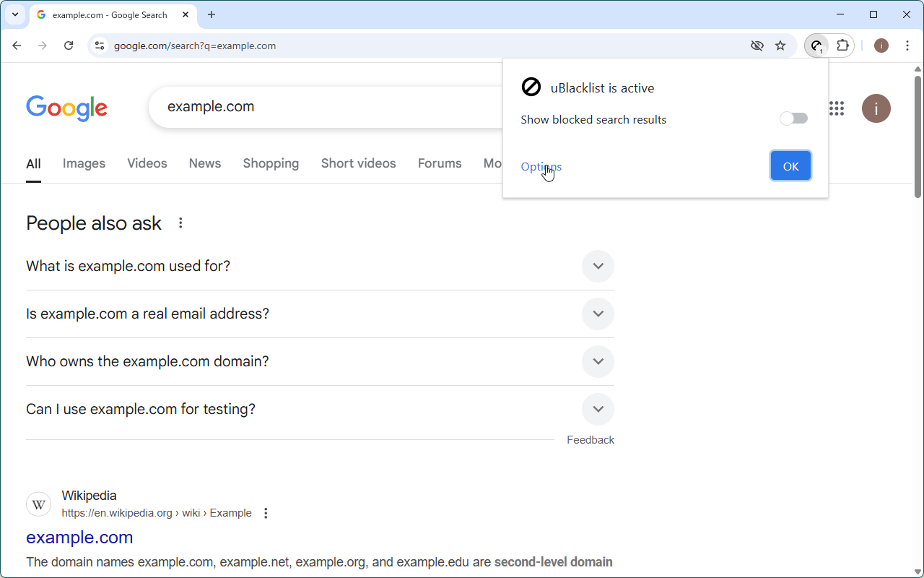924x578 pixels.
Task: Open the Chrome Extensions puzzle icon
Action: point(842,46)
